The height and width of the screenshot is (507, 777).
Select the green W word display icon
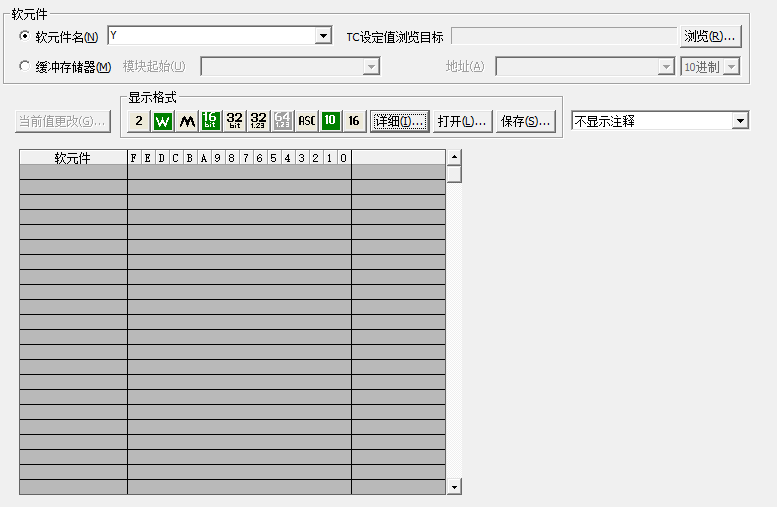pyautogui.click(x=162, y=121)
